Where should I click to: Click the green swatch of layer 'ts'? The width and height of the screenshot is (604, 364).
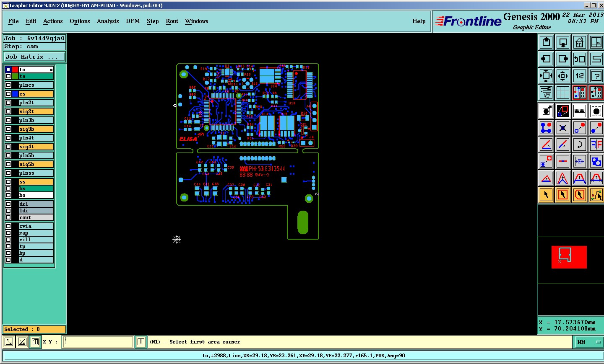coord(15,76)
